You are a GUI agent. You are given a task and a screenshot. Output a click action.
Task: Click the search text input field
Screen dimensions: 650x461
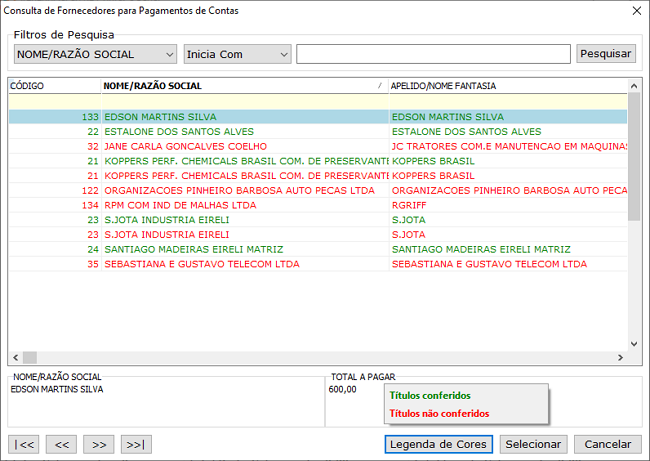click(433, 54)
